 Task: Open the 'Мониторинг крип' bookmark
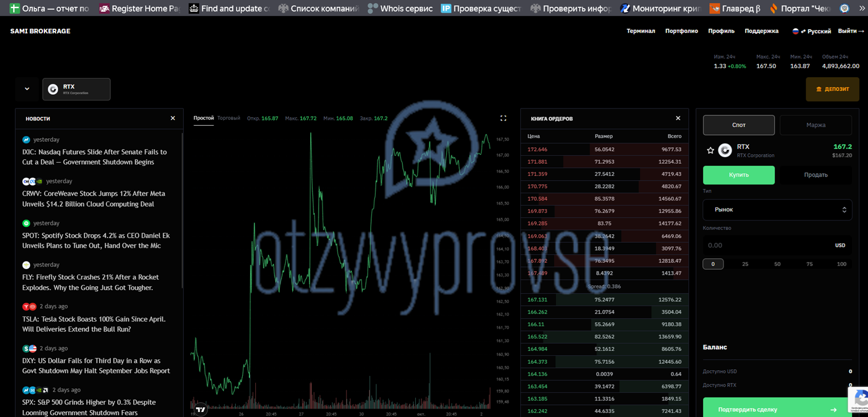pyautogui.click(x=661, y=9)
